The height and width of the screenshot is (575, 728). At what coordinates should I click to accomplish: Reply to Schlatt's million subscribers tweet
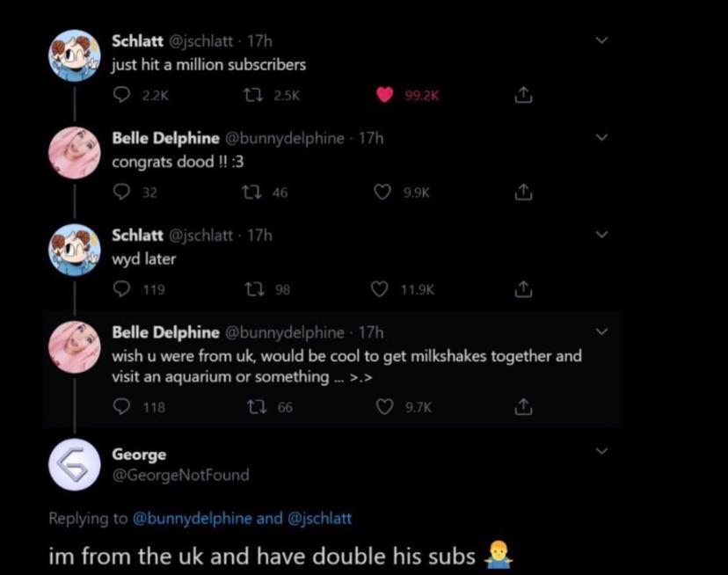121,95
